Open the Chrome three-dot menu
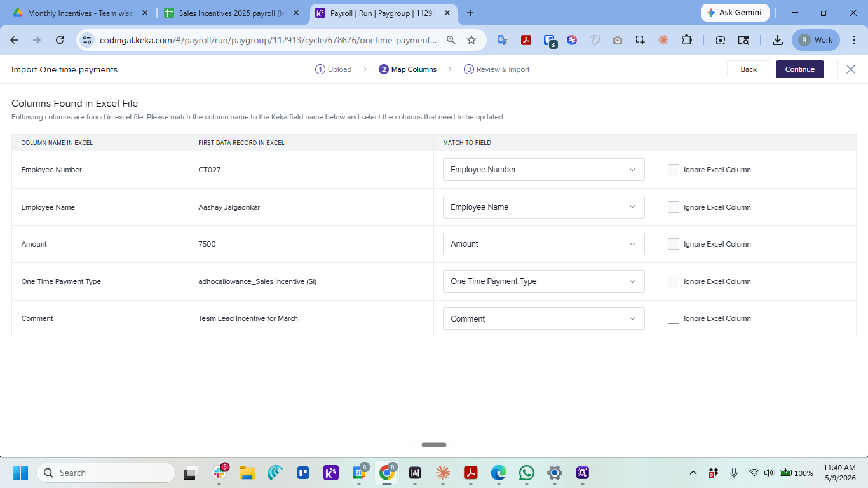 click(x=854, y=40)
